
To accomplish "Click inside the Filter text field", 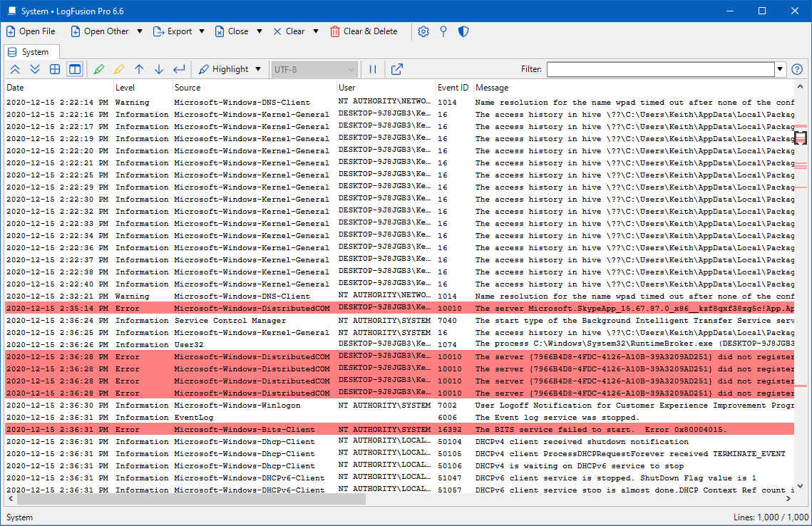I will point(660,69).
